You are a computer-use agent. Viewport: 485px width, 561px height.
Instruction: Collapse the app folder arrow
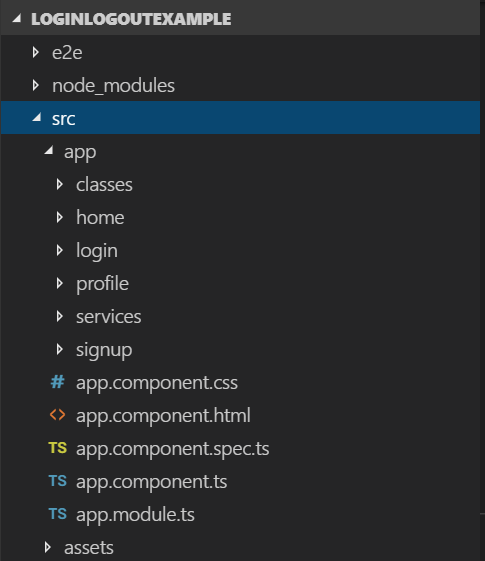pos(49,150)
